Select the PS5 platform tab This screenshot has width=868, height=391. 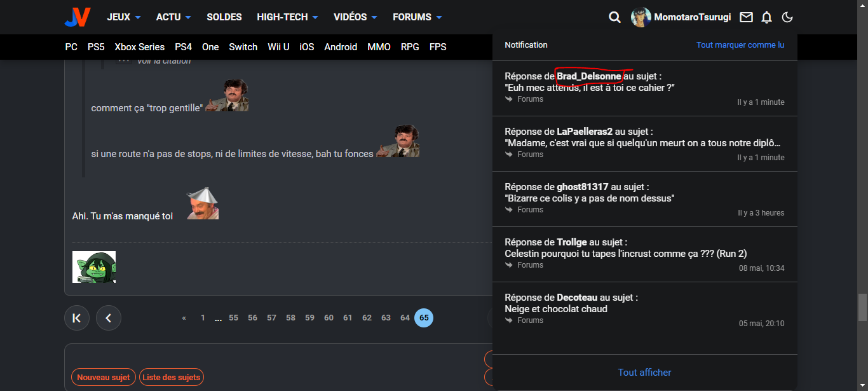click(x=96, y=47)
